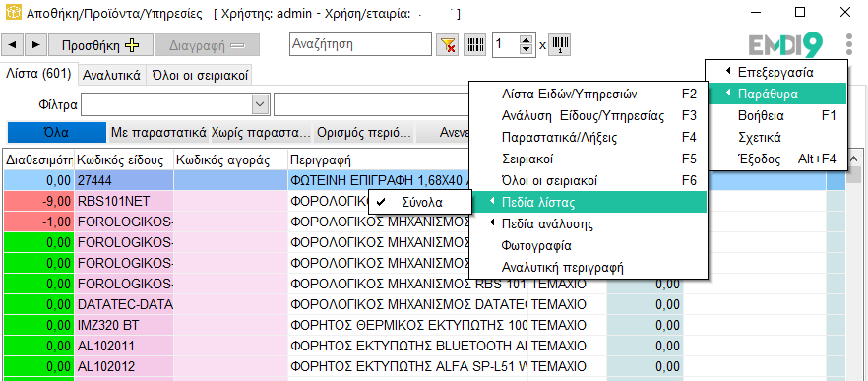Click the wide filter text field
Viewport: 868px width, 381px height.
[x=371, y=104]
